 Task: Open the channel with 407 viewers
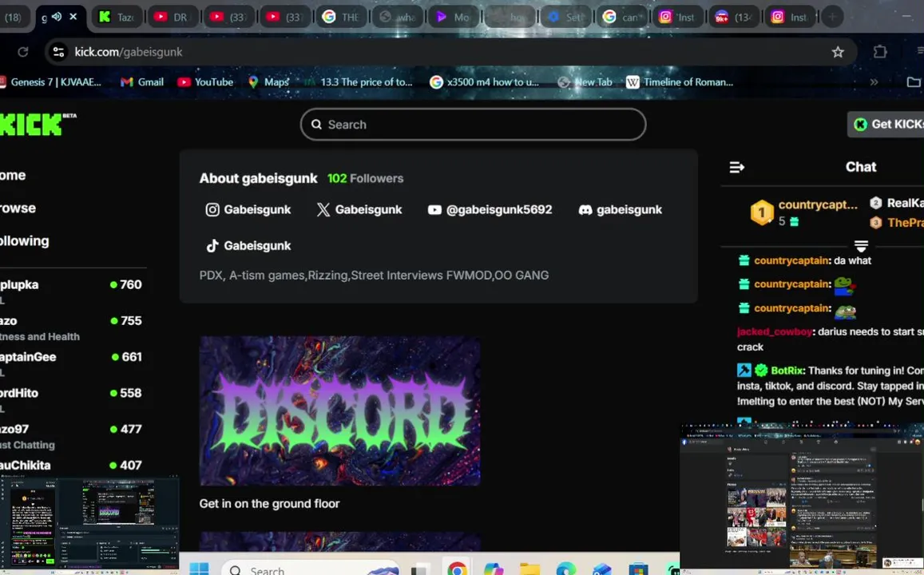(71, 466)
